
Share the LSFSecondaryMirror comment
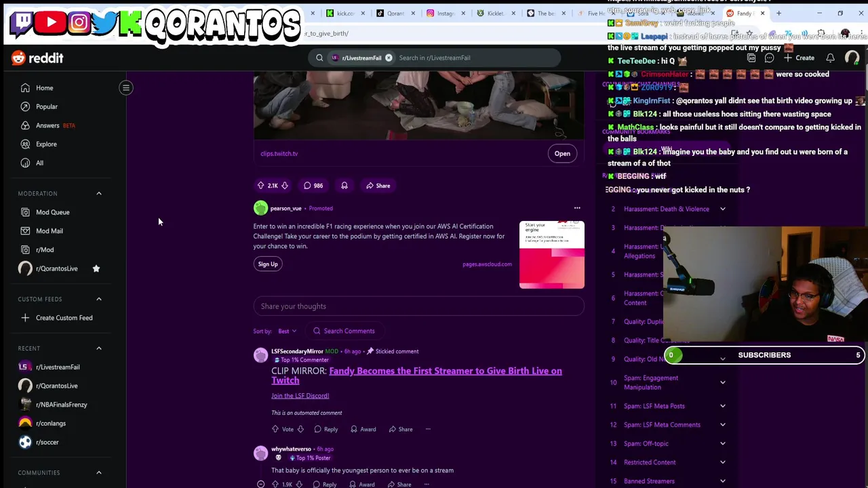click(399, 429)
